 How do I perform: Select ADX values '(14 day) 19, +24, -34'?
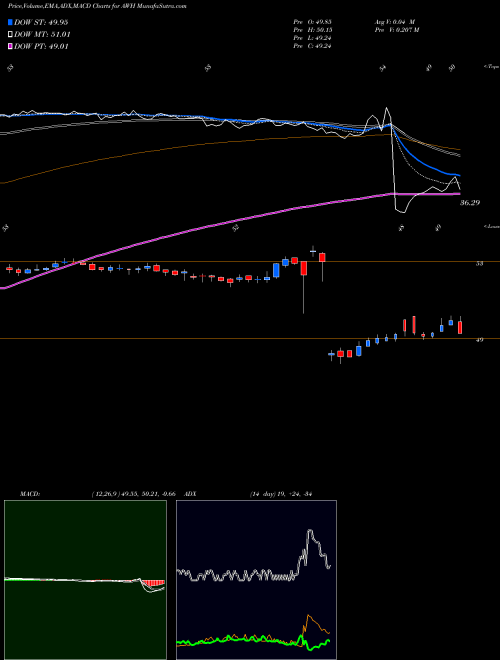click(280, 493)
